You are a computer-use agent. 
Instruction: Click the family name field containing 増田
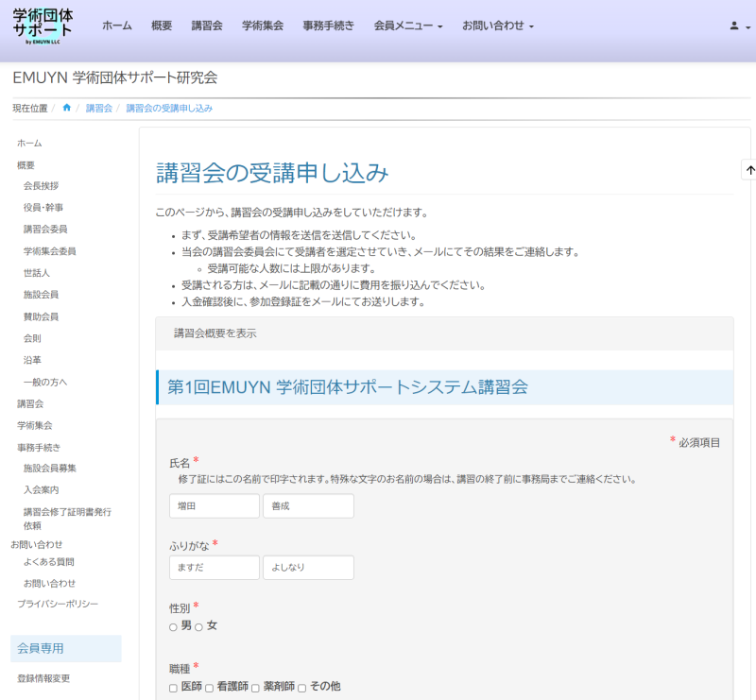215,506
